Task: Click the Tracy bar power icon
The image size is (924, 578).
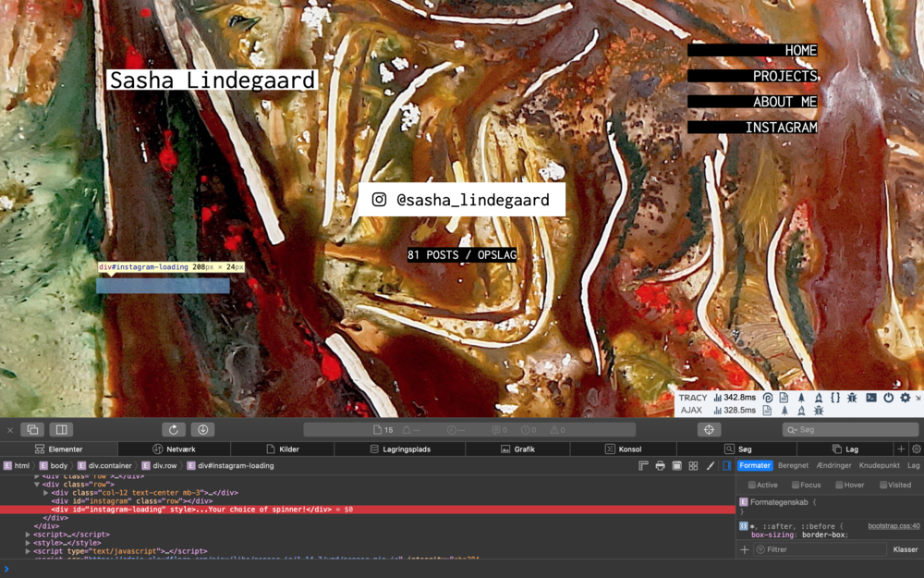Action: pyautogui.click(x=888, y=397)
